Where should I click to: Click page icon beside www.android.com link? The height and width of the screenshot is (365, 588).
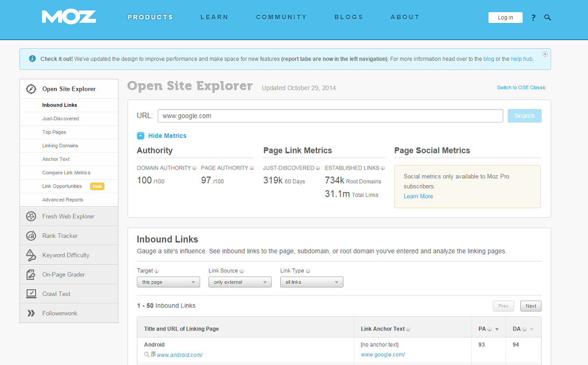(x=153, y=354)
